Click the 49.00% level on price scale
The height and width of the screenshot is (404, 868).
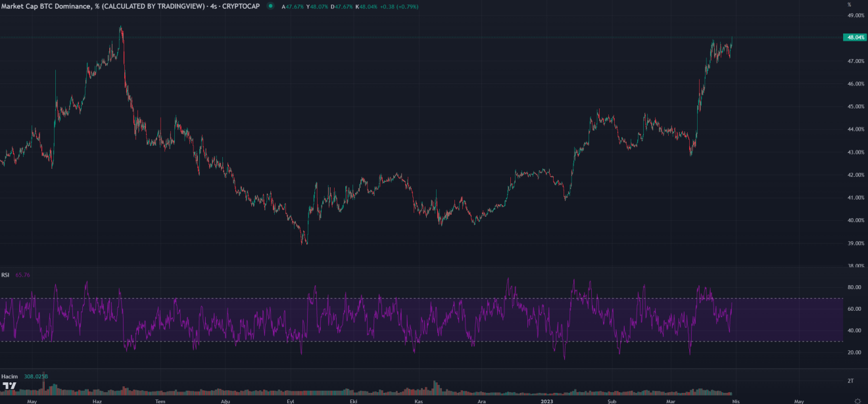pos(856,15)
